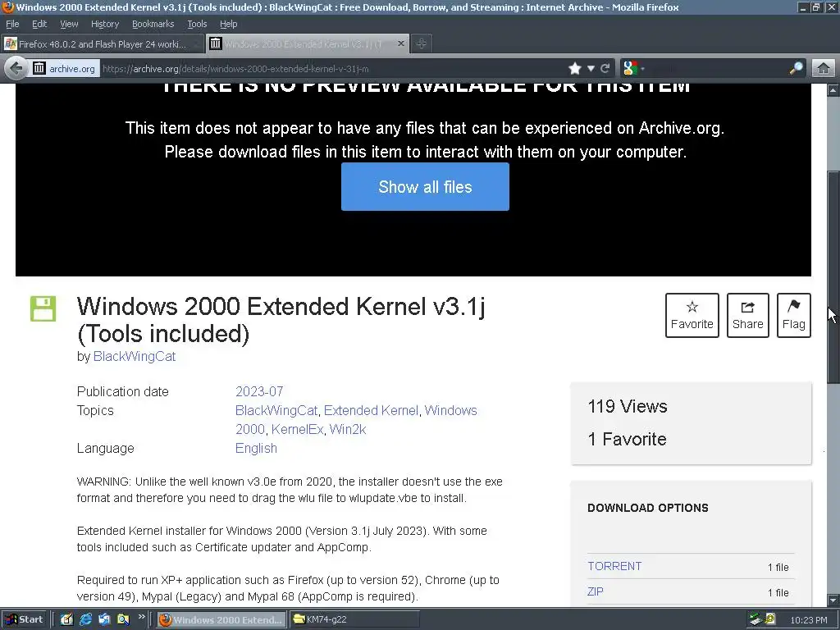This screenshot has height=630, width=840.
Task: Open the BlackWingCat author link
Action: point(135,356)
